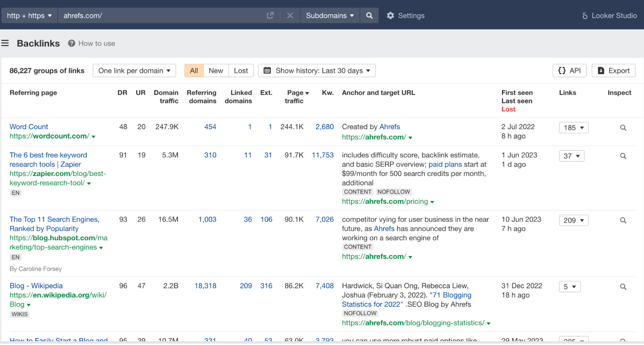The image size is (644, 345).
Task: Expand ahrefs.com/pricing target URL caret
Action: tap(432, 202)
